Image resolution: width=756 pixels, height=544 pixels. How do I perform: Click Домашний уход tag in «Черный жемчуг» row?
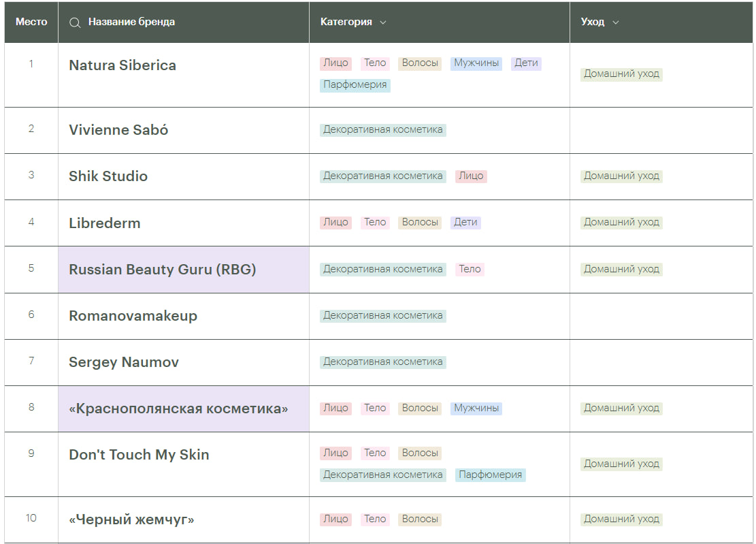621,519
